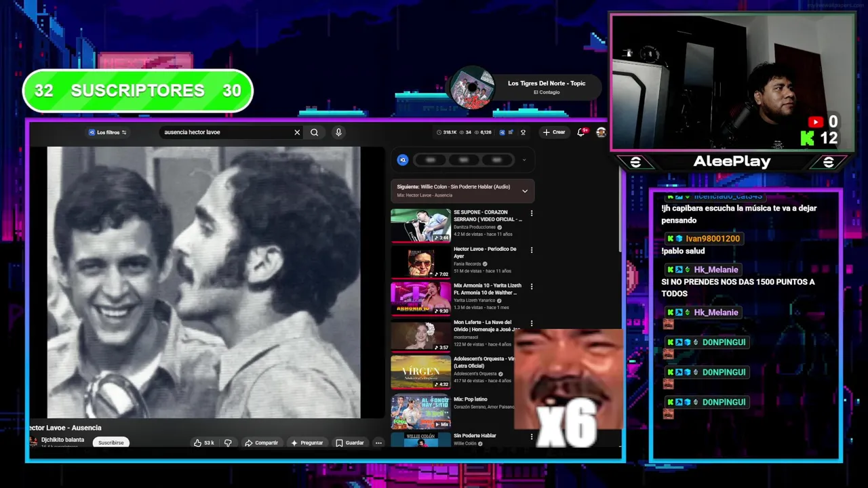Open the notifications bell
This screenshot has width=868, height=488.
coord(581,132)
